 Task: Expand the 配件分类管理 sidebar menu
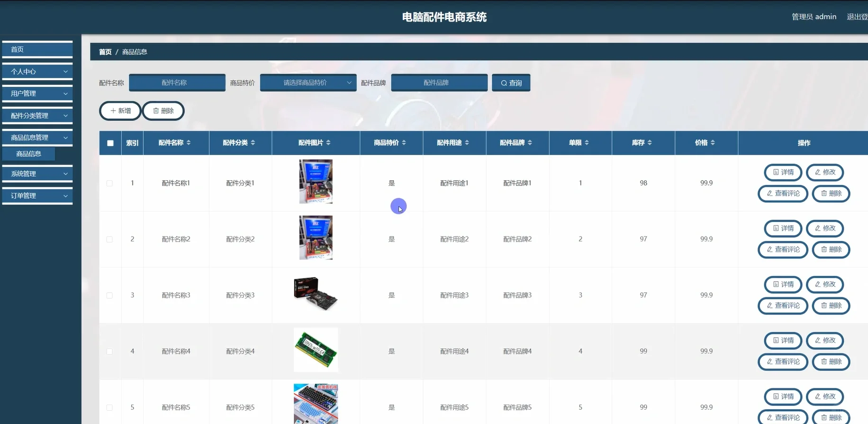point(37,116)
